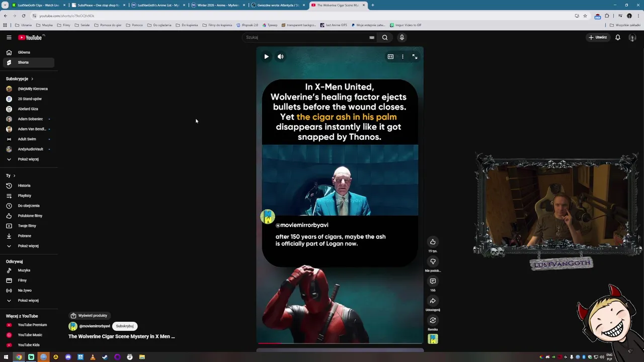Open YouTube notifications bell
The width and height of the screenshot is (644, 362).
618,37
